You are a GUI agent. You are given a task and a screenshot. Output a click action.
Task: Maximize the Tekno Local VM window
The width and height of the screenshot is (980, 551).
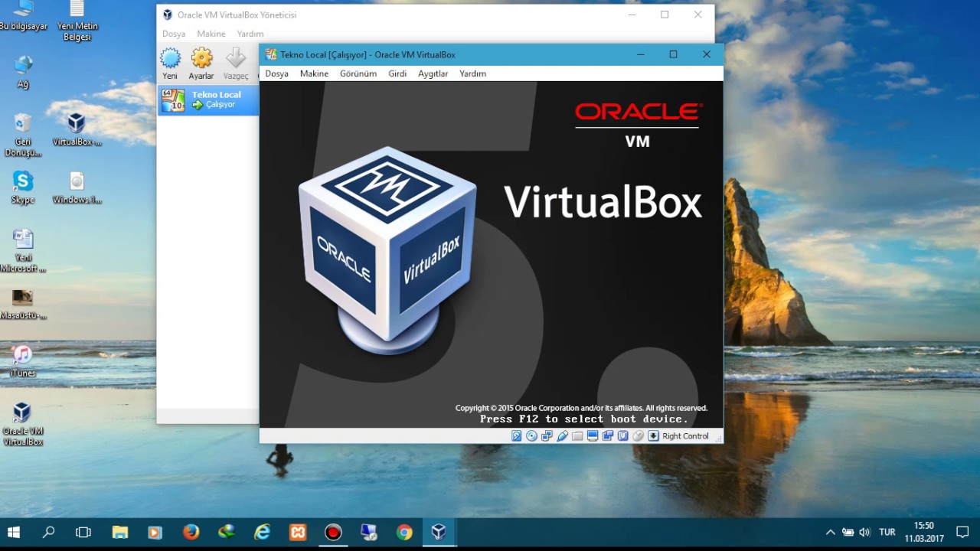pyautogui.click(x=673, y=54)
